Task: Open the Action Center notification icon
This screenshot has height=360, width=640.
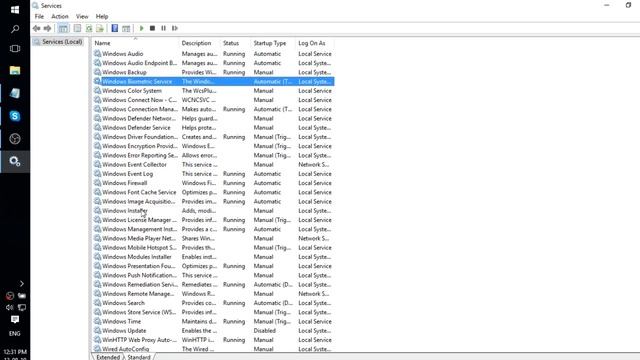Action: [x=15, y=319]
